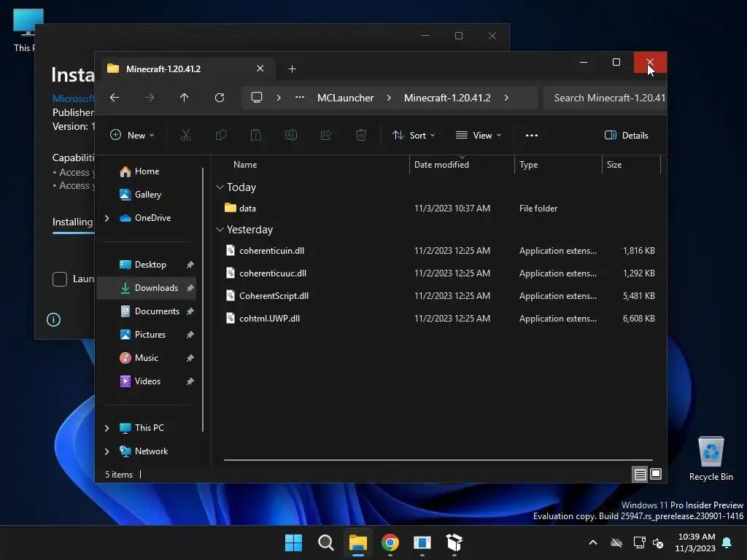Open Music in quick access

click(146, 358)
